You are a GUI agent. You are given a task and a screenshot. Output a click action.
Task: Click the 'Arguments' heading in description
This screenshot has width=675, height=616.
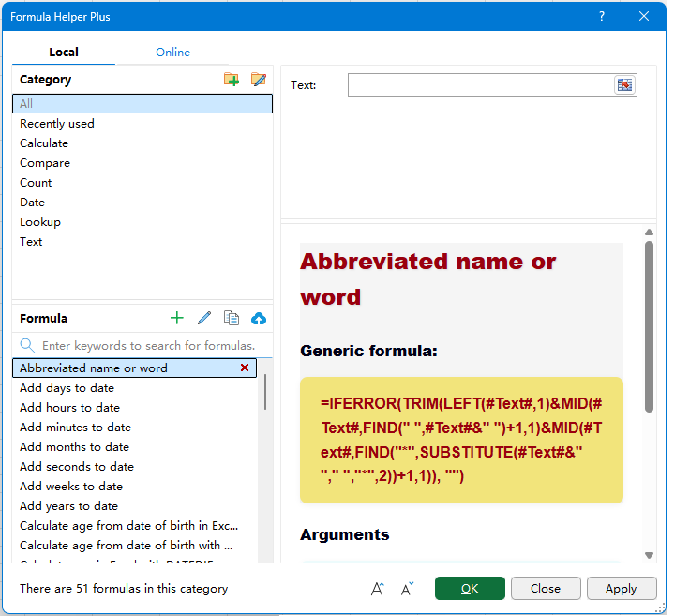click(345, 534)
